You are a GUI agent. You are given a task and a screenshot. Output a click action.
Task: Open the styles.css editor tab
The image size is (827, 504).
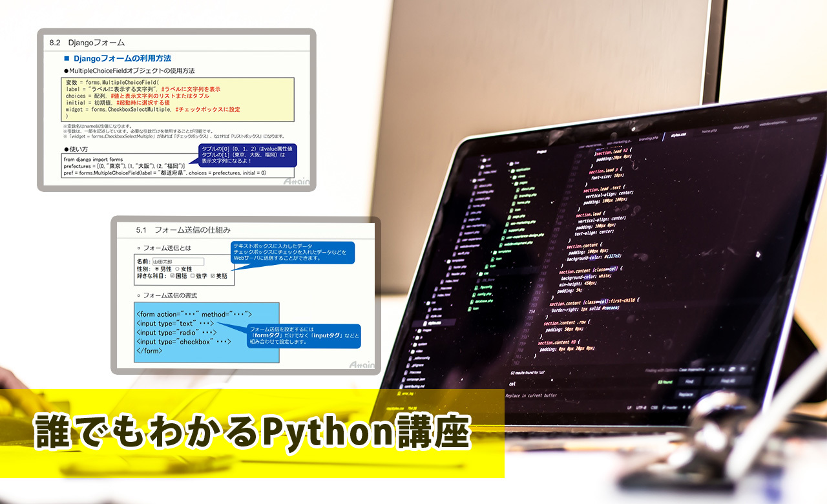(678, 135)
